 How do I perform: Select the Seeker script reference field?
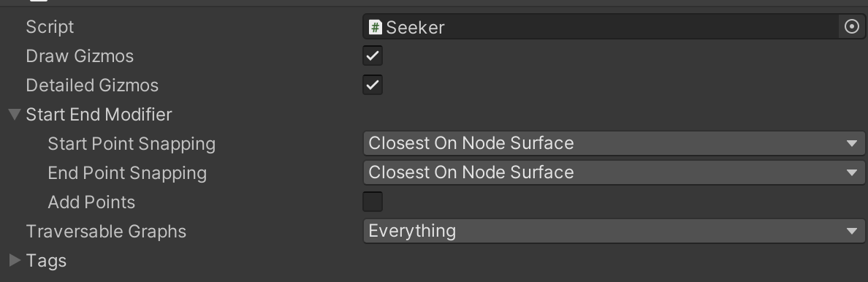click(x=602, y=26)
